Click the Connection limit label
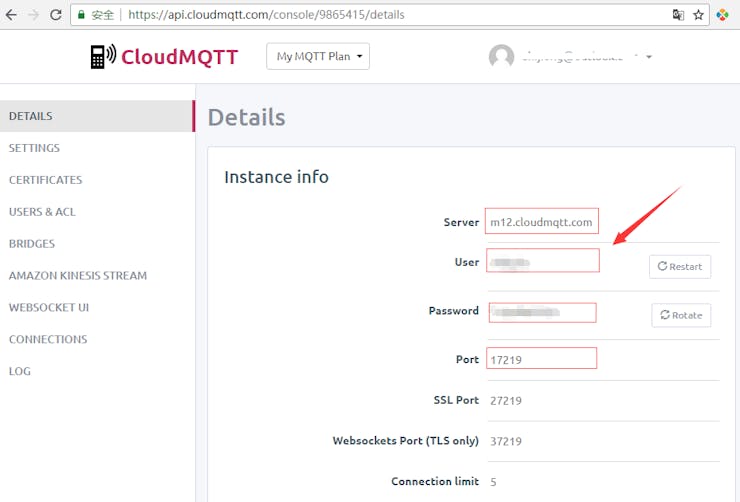This screenshot has height=502, width=740. pos(435,481)
